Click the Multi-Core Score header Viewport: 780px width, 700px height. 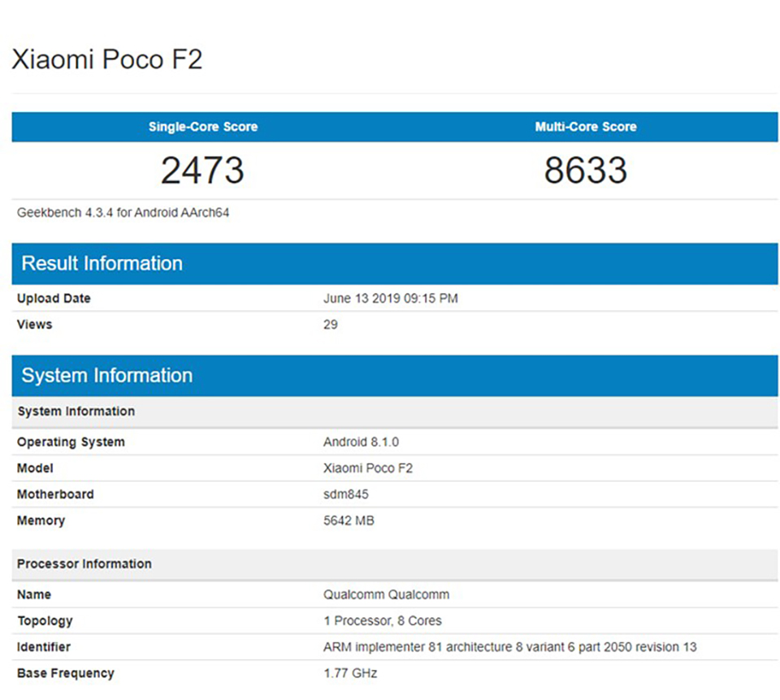tap(586, 127)
